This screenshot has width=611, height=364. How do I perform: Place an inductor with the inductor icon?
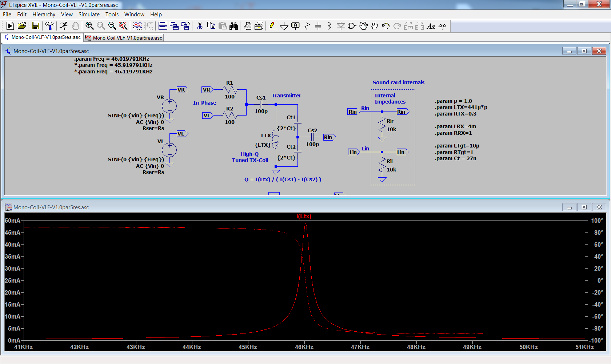point(328,26)
